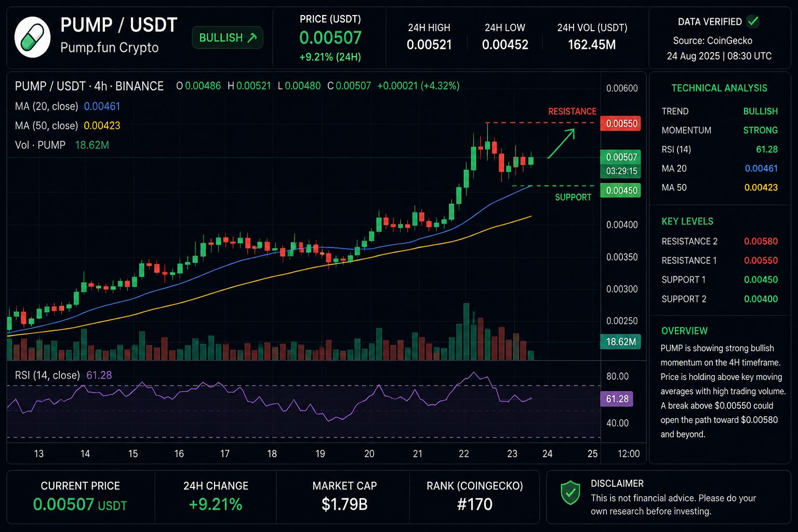Screen dimensions: 798x532
Task: Click the low value L 0.00480 in the chart legend
Action: tap(299, 86)
